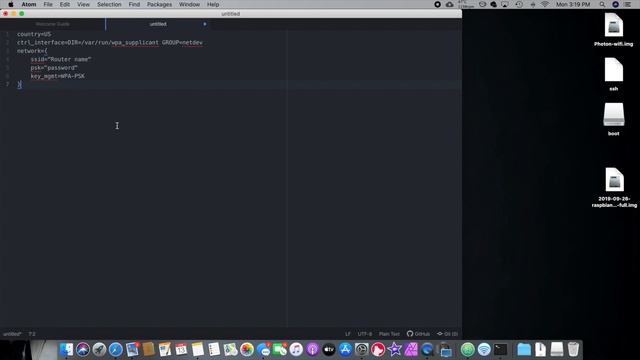640x360 pixels.
Task: Select the ssh file on desktop
Action: (613, 74)
